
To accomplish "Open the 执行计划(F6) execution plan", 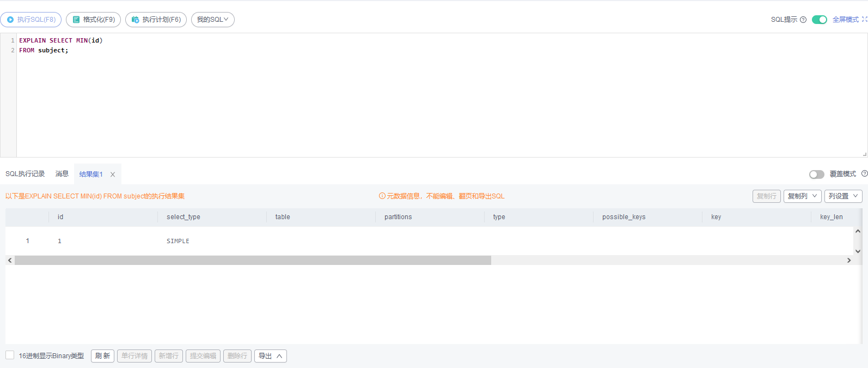I will click(156, 20).
